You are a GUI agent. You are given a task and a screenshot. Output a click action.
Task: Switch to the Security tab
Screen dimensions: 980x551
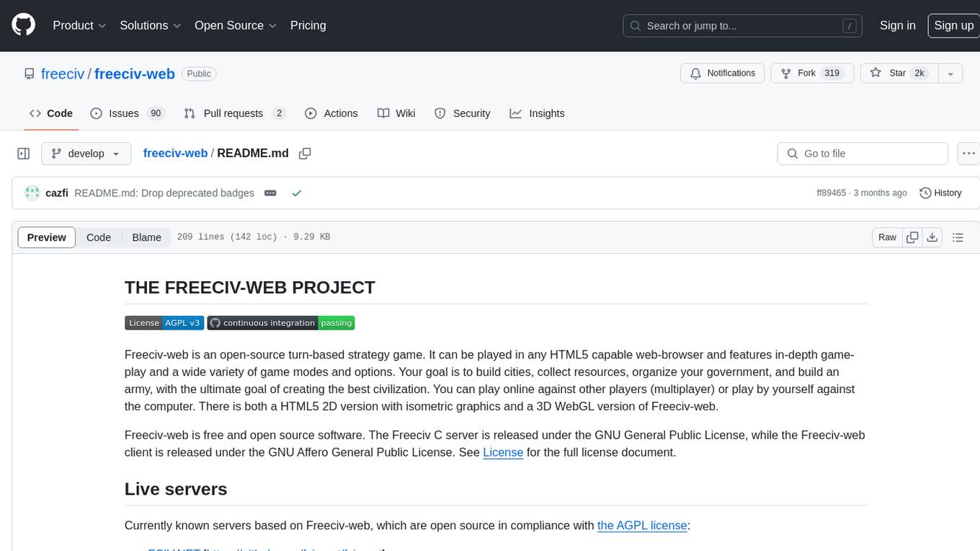pyautogui.click(x=463, y=113)
